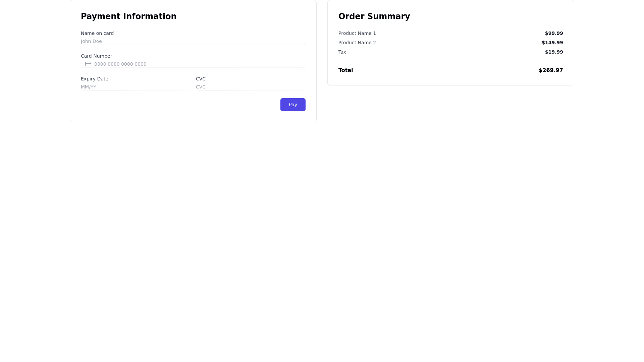The width and height of the screenshot is (644, 362).
Task: Click the $99.99 price
Action: (554, 33)
